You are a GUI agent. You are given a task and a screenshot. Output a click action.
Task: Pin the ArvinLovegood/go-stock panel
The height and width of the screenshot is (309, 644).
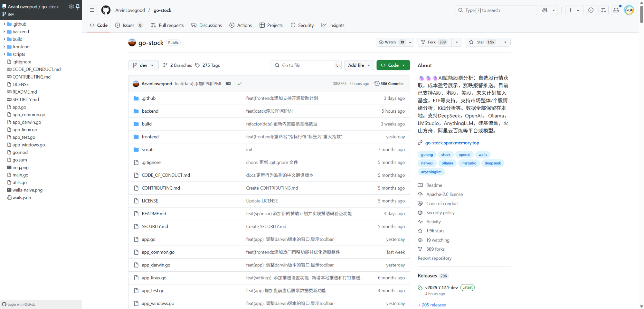point(78,6)
